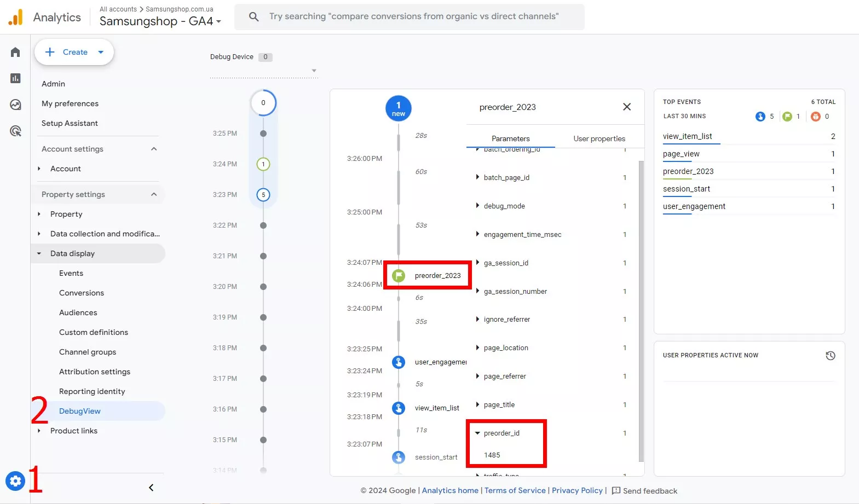Click the user_engagement event icon
Screen dimensions: 859x504
pos(399,362)
